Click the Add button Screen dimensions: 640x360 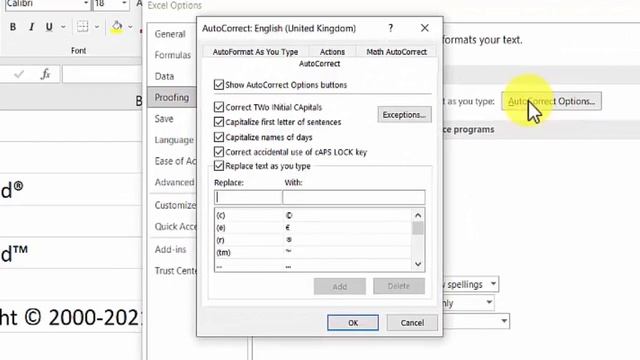(x=340, y=286)
